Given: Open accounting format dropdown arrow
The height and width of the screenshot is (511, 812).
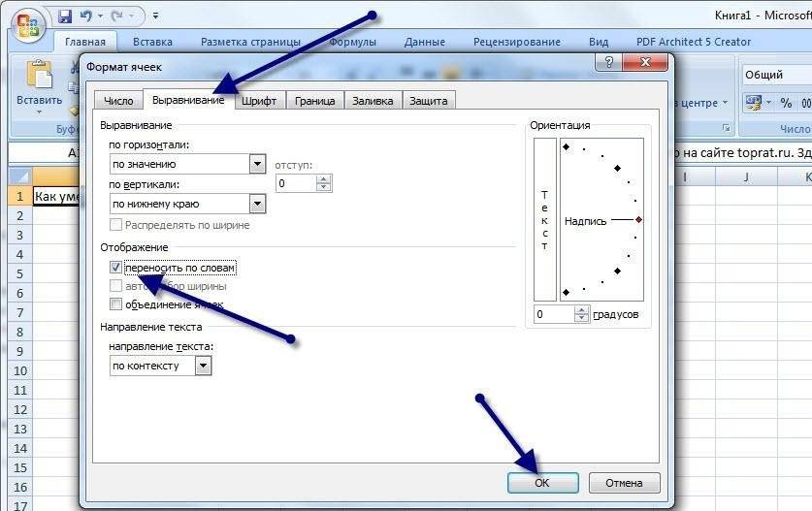Looking at the screenshot, I should coord(768,103).
